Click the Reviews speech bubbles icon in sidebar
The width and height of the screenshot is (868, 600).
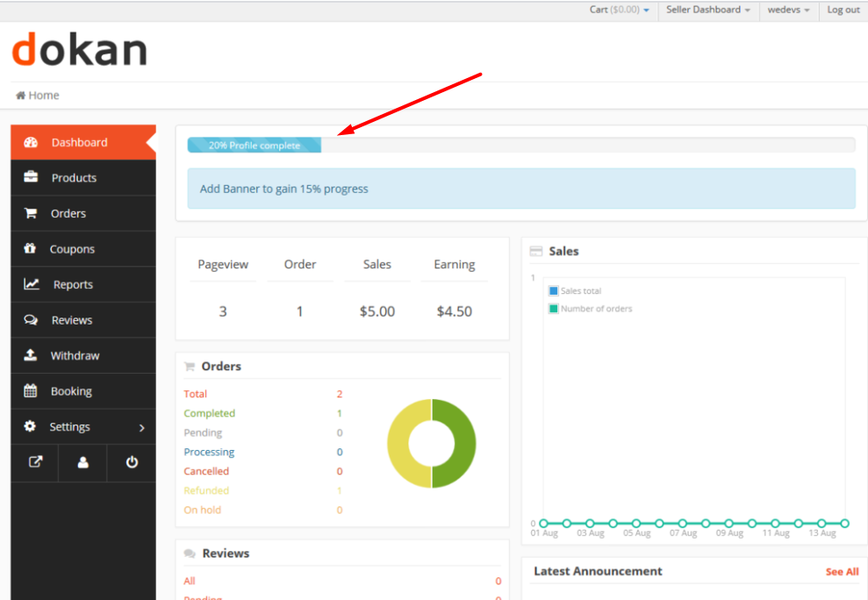tap(31, 320)
